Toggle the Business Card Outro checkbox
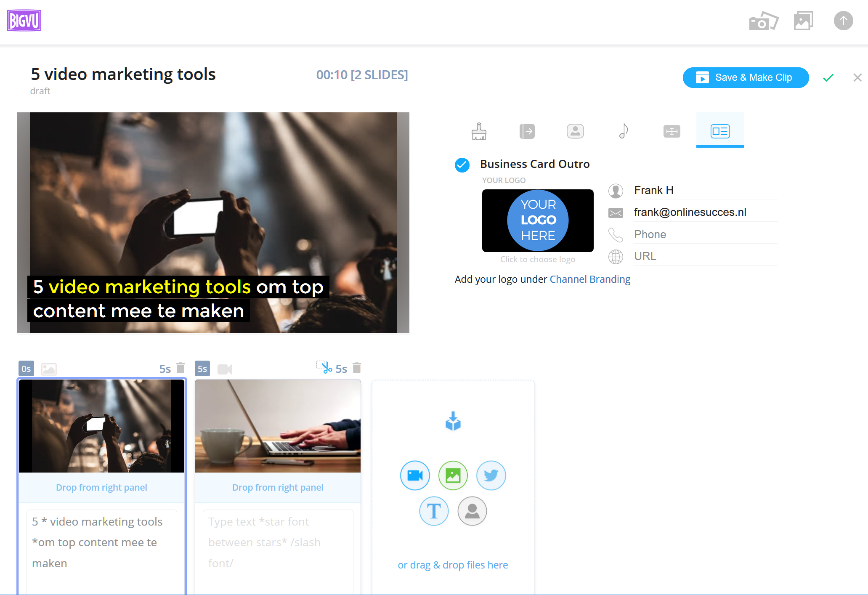The height and width of the screenshot is (595, 868). point(462,165)
